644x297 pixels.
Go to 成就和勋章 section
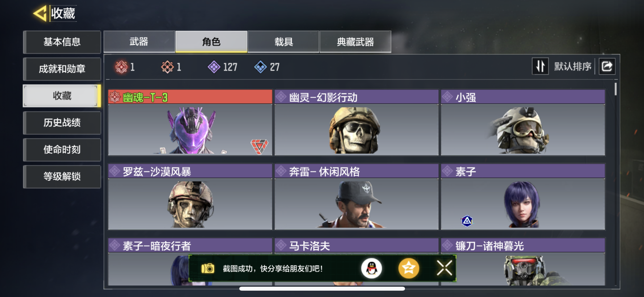pos(62,69)
